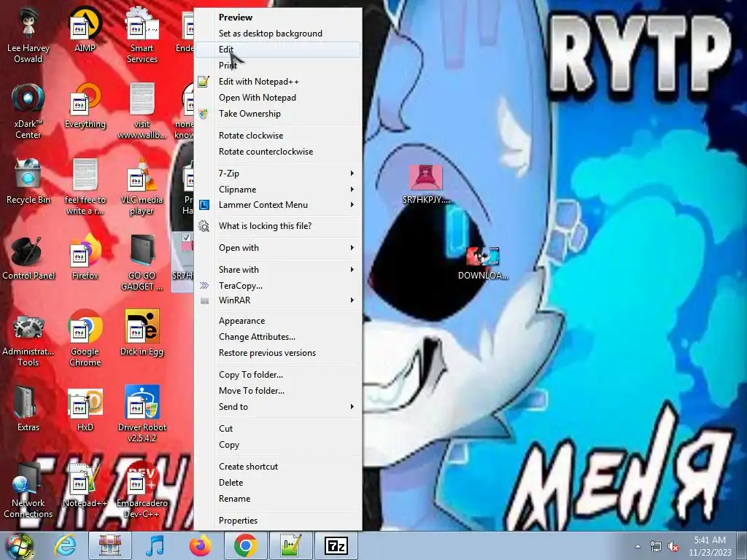Show hidden tray icons arrow
This screenshot has width=747, height=560.
638,547
